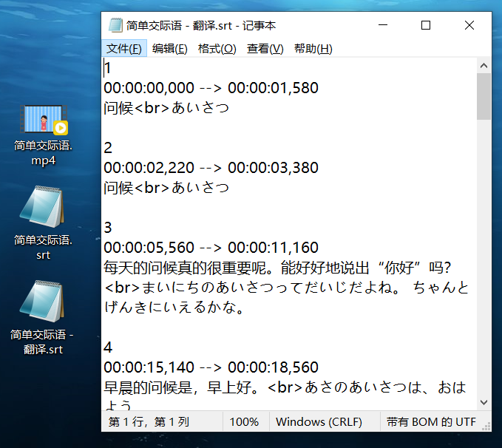Click timestamp 00:00:00,000 --> 00:00:01,580
This screenshot has height=448, width=502.
pyautogui.click(x=211, y=88)
